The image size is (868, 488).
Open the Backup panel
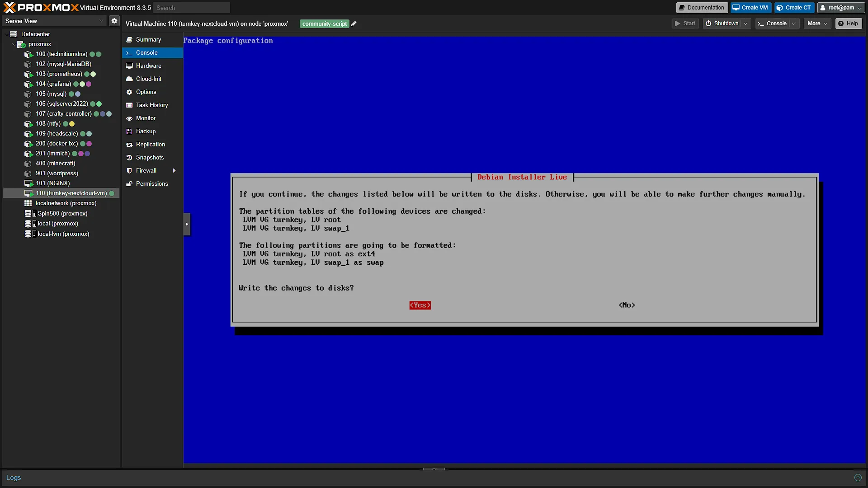click(x=152, y=131)
